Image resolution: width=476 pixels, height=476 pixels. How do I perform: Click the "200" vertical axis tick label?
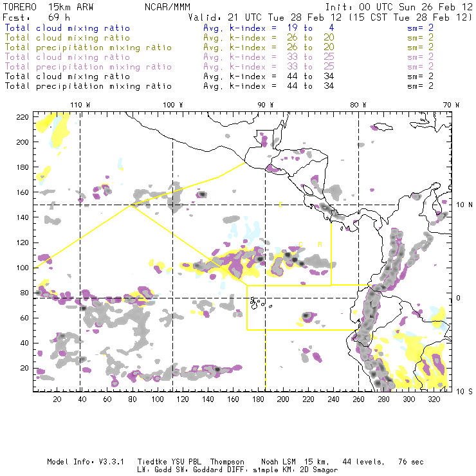pos(23,142)
